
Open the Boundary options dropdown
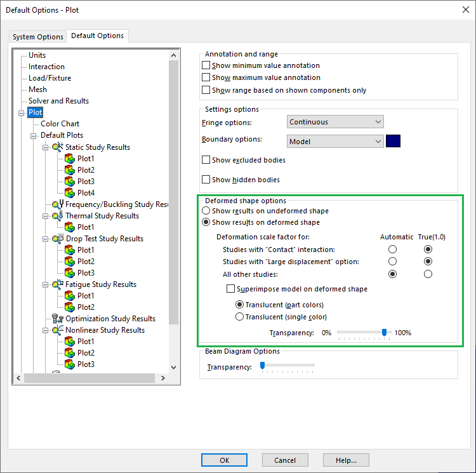pos(335,142)
